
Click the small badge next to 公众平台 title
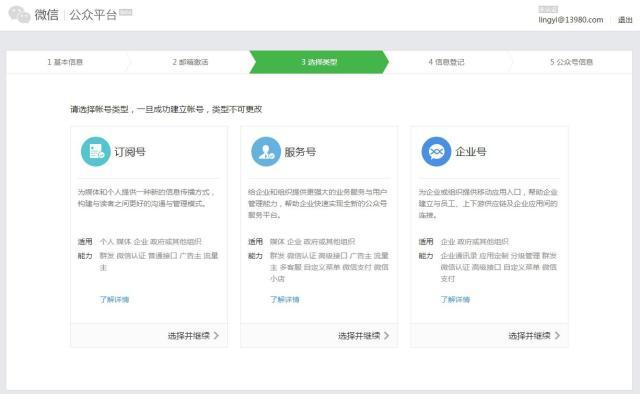coord(126,12)
